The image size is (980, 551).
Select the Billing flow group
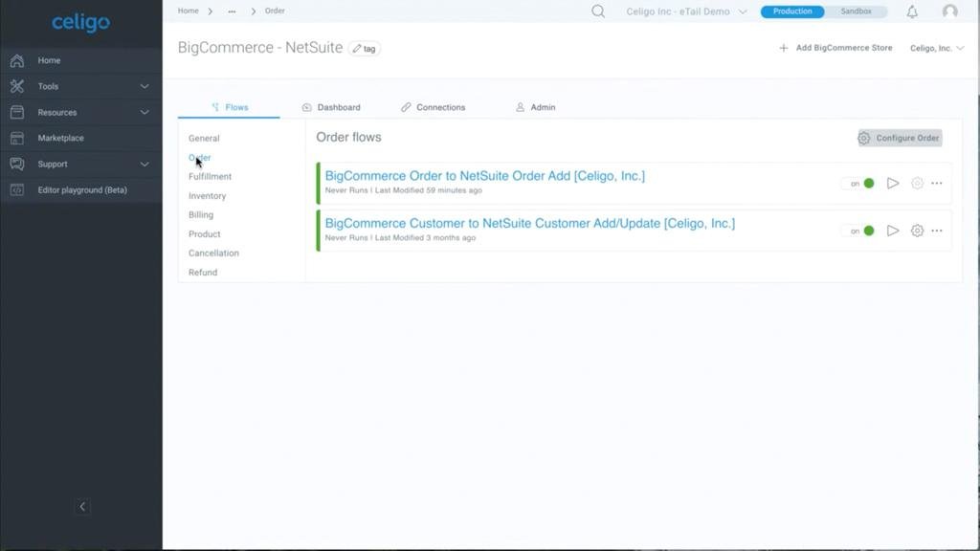point(201,215)
